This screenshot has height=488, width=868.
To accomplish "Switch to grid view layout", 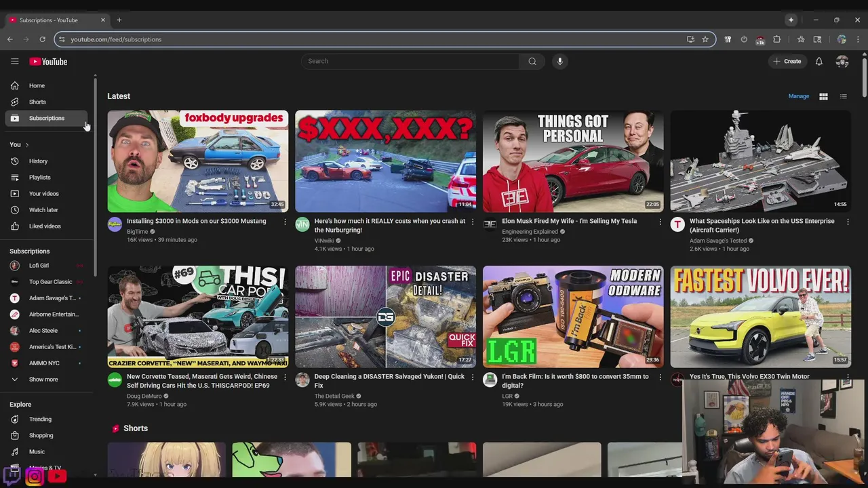I will [823, 96].
